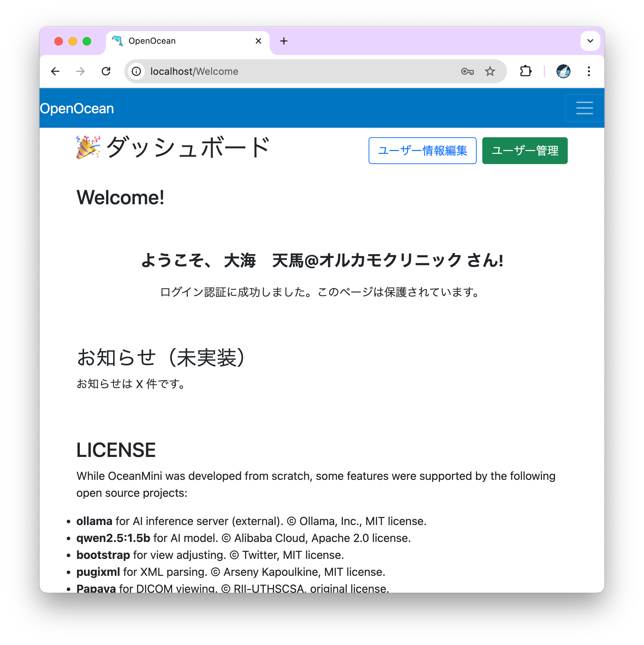The height and width of the screenshot is (645, 644).
Task: Bookmark this page with the star
Action: [x=490, y=72]
